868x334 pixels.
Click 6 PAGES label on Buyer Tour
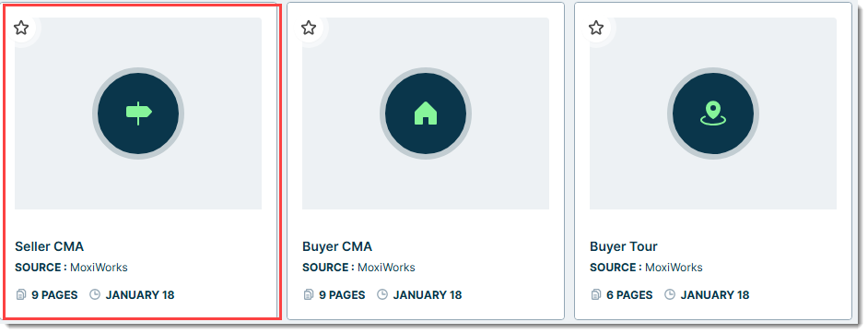[629, 295]
